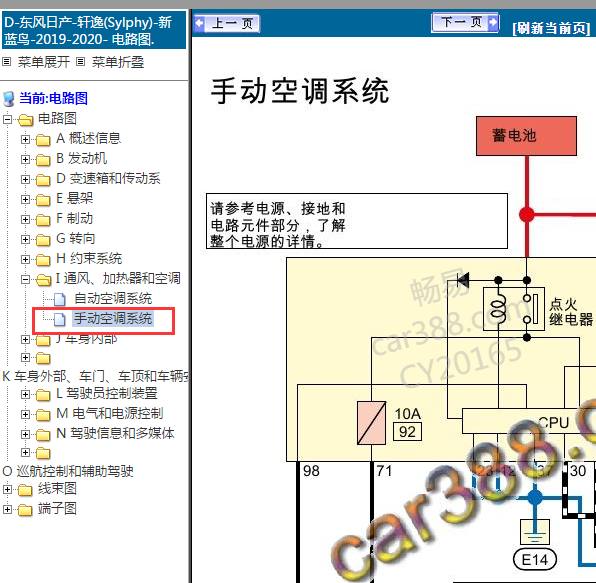This screenshot has width=596, height=583.
Task: Expand the L 驾驶员控制装置 folder
Action: click(25, 394)
